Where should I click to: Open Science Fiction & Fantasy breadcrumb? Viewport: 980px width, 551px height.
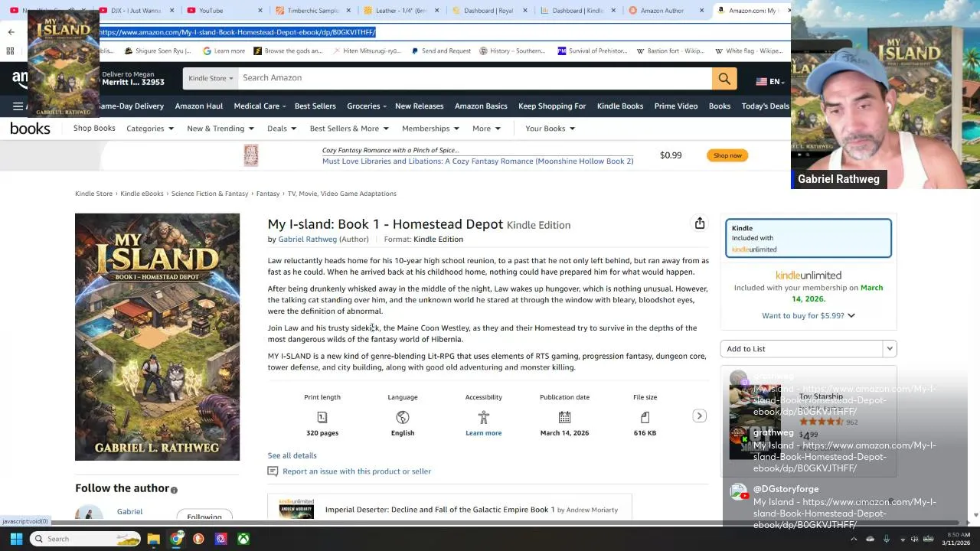(210, 194)
